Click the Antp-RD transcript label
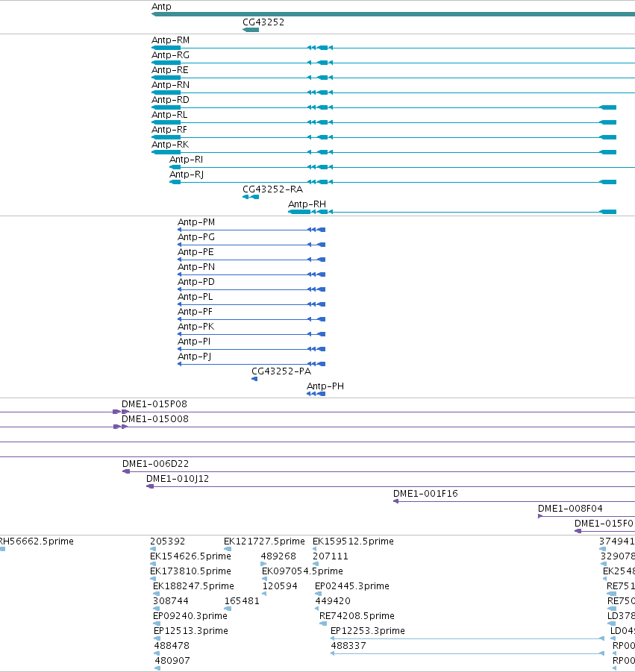Viewport: 635px width, 672px height. click(x=170, y=100)
